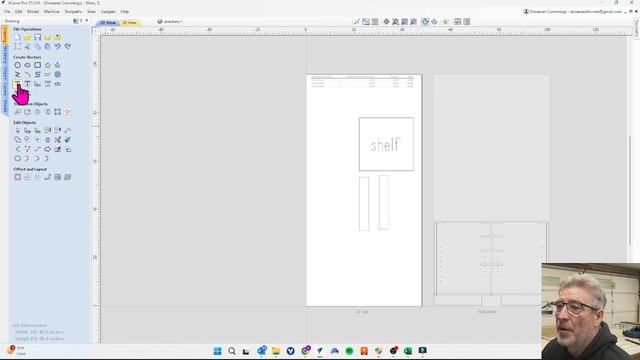The width and height of the screenshot is (640, 360).
Task: Open the Toolpaths side tab on right edge
Action: [636, 29]
